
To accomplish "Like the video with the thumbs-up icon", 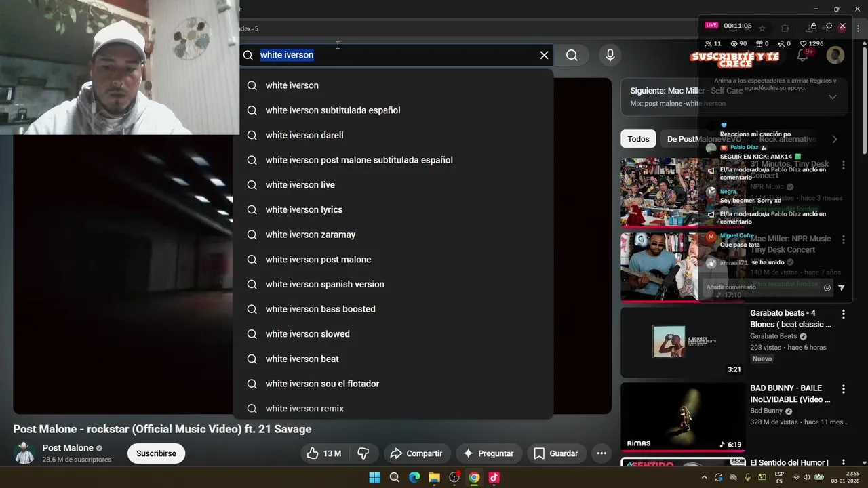I will coord(324,453).
